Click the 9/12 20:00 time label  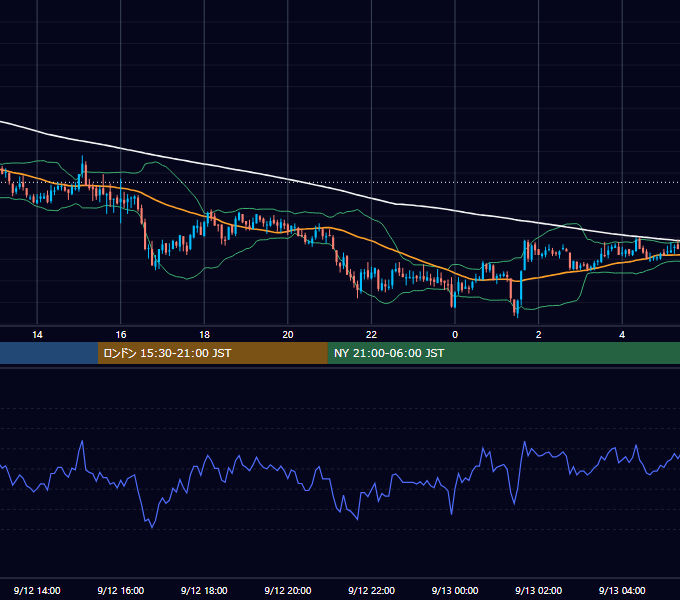[x=288, y=590]
